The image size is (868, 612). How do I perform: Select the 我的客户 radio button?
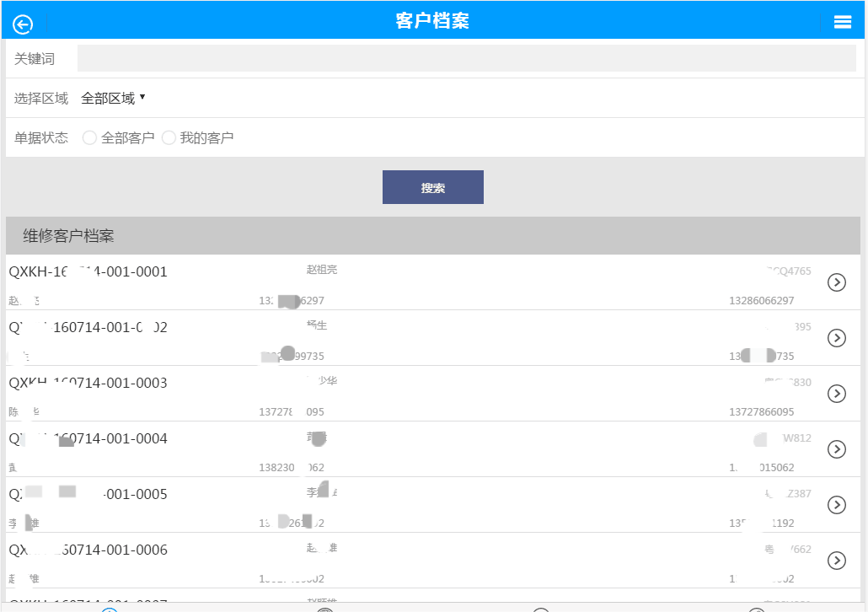[169, 138]
